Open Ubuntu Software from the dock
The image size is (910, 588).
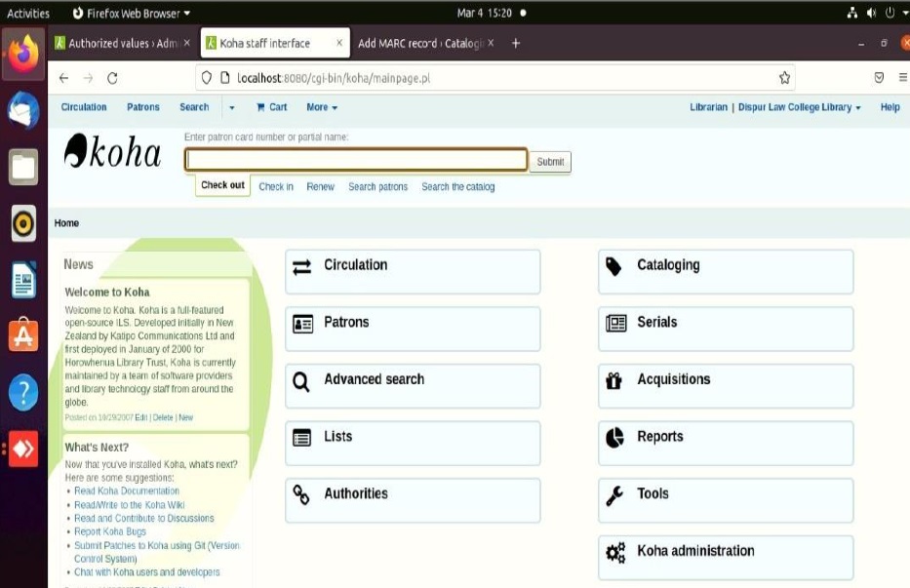(x=23, y=335)
